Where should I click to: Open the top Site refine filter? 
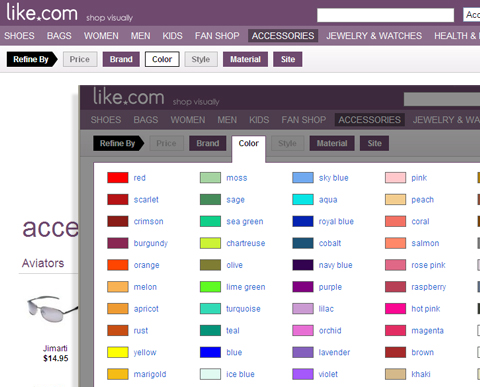288,59
